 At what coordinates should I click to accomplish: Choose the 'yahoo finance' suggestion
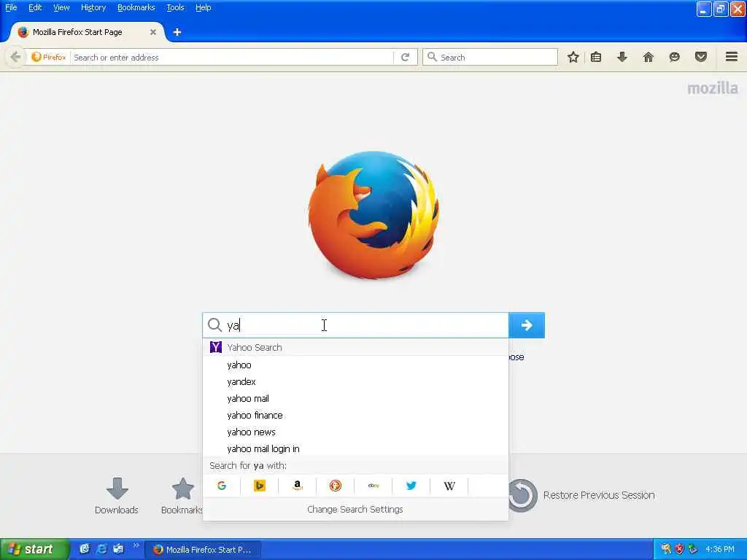[x=356, y=415]
